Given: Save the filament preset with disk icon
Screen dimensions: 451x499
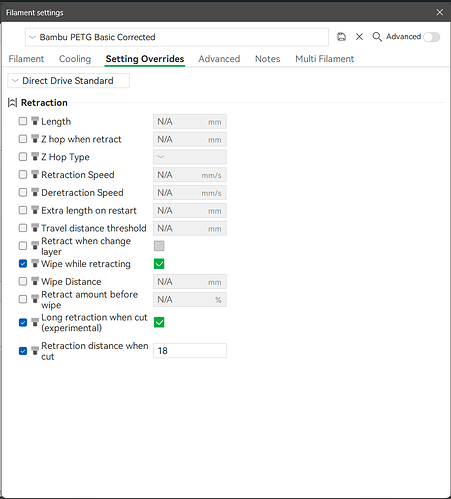Looking at the screenshot, I should coord(341,37).
